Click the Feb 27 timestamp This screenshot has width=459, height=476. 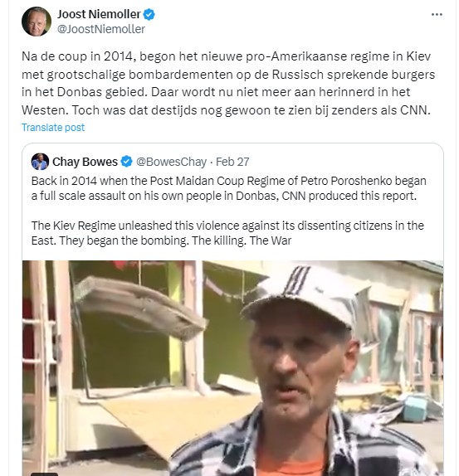point(232,162)
